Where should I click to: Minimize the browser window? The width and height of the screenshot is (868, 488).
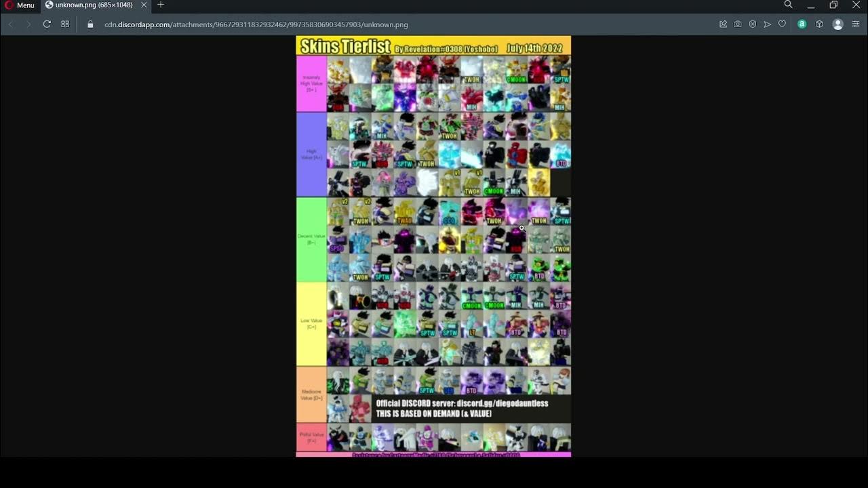pos(811,5)
